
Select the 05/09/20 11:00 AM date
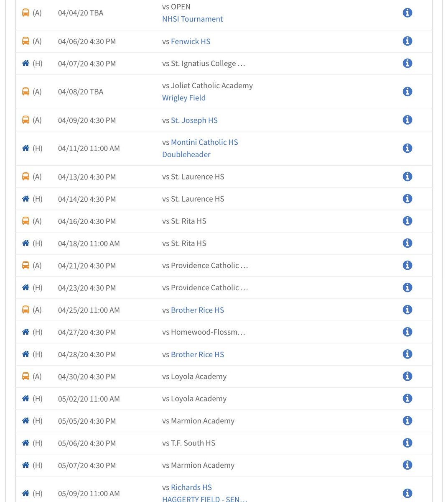(x=89, y=494)
